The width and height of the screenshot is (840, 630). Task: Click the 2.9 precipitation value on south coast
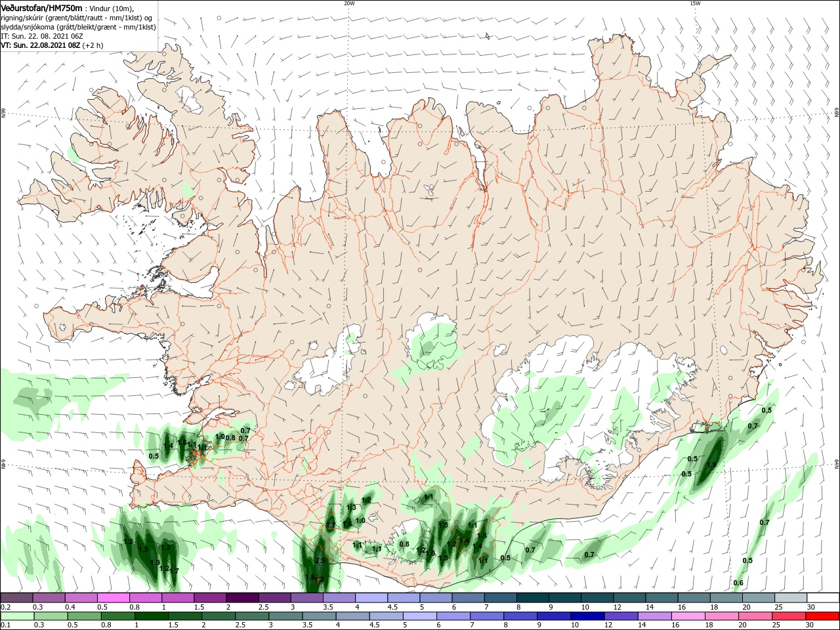(x=320, y=561)
